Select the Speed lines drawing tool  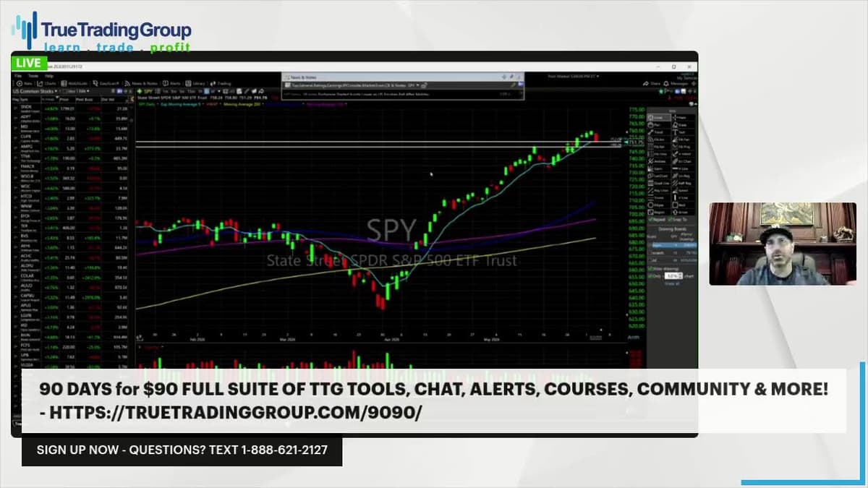684,190
